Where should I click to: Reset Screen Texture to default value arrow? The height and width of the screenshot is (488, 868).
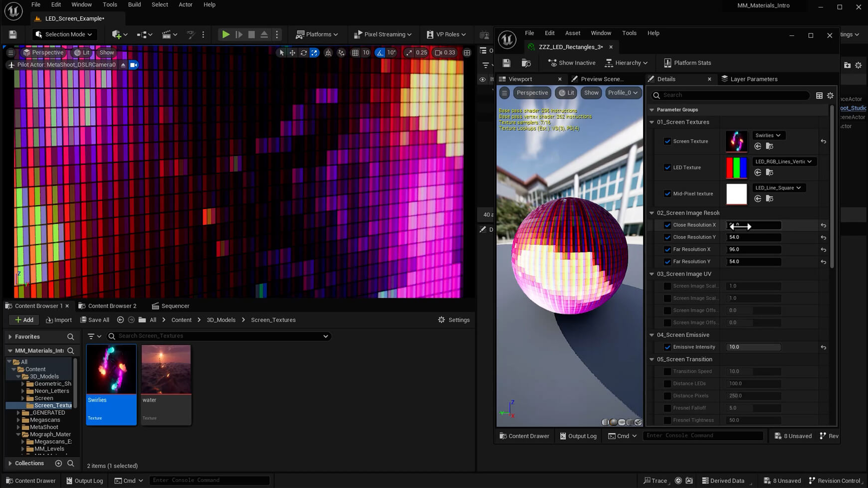coord(823,142)
